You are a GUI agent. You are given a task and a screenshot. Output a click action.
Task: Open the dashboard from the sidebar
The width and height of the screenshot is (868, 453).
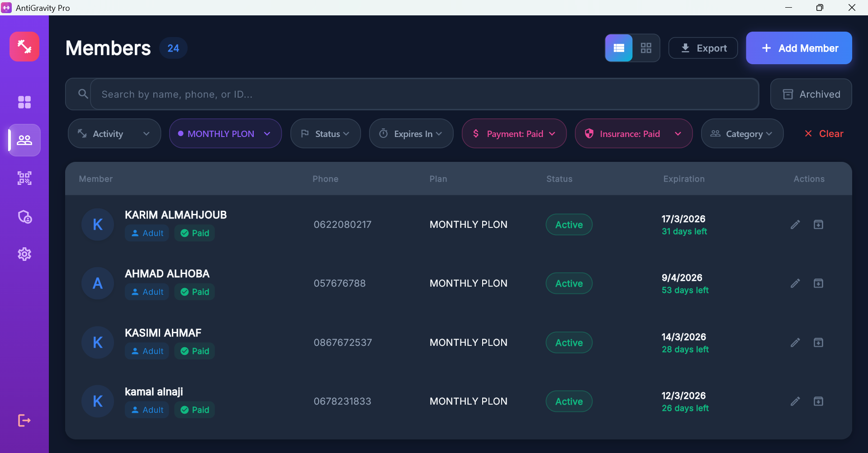(x=24, y=102)
